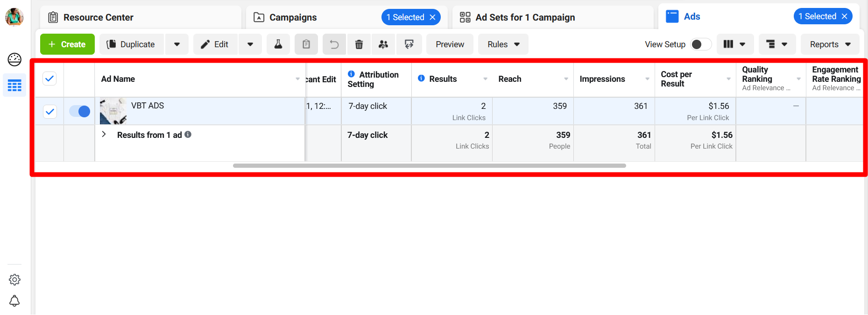Open the Duplicate dropdown arrow
Screen dimensions: 868x315
click(x=177, y=44)
